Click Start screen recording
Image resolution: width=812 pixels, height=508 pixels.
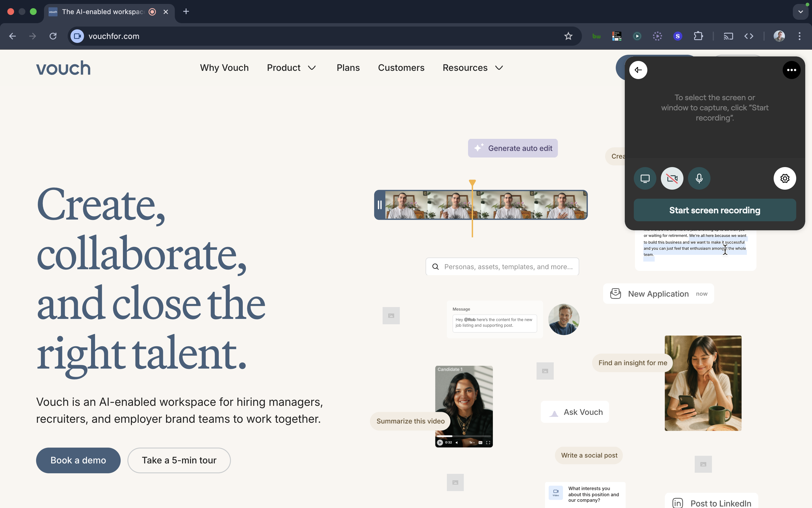click(x=715, y=210)
